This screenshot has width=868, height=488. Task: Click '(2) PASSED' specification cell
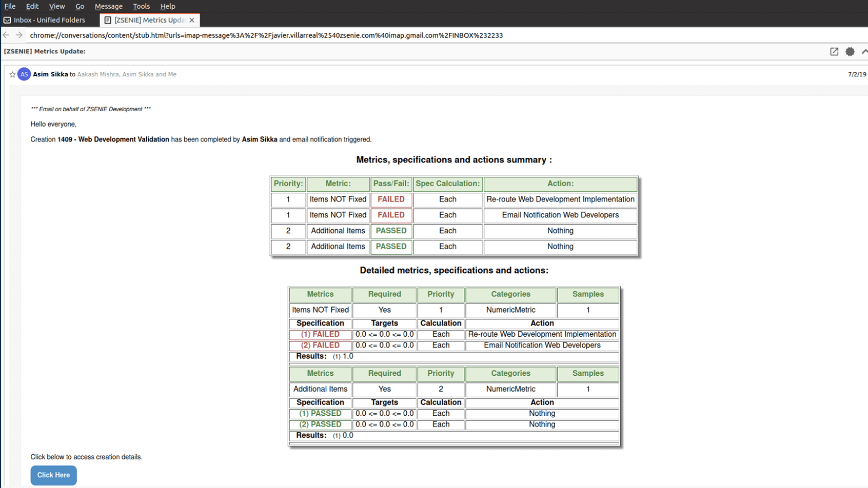click(320, 424)
